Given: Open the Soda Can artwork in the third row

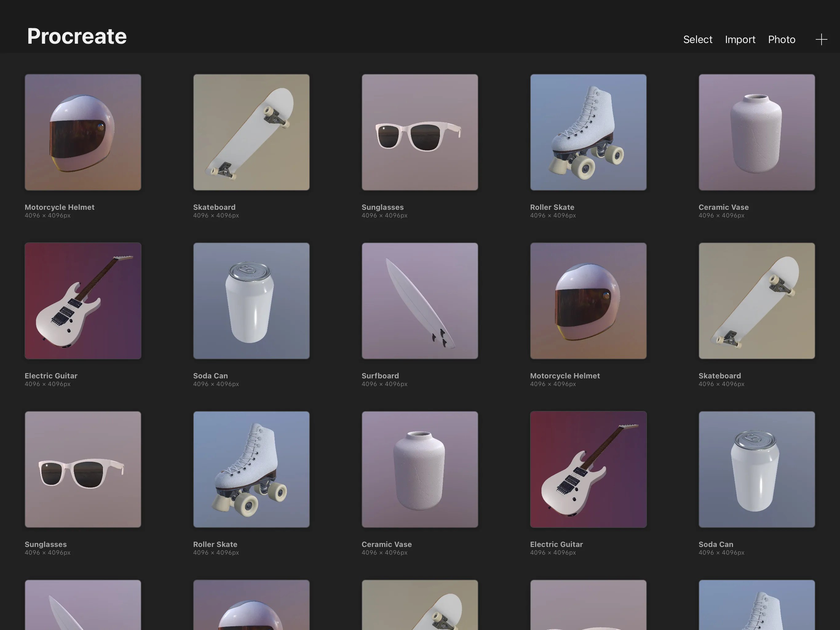Looking at the screenshot, I should click(756, 469).
